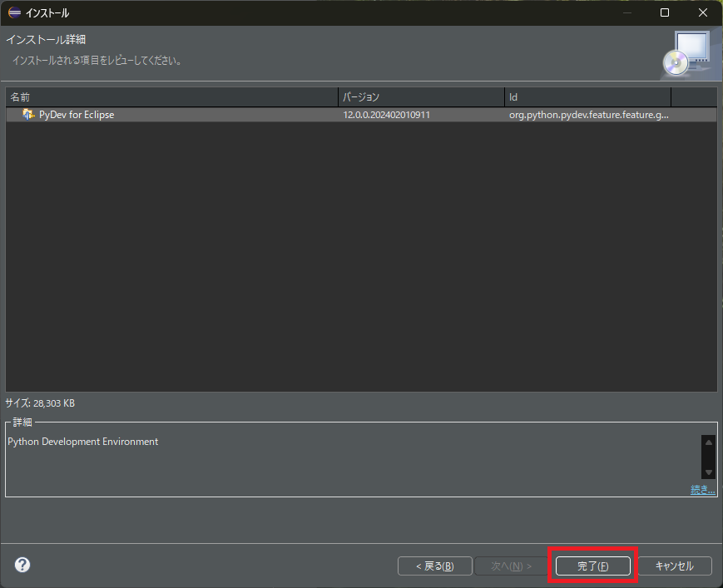Click the version number 12.0.0.202402010911 cell
The width and height of the screenshot is (723, 588).
click(x=388, y=115)
